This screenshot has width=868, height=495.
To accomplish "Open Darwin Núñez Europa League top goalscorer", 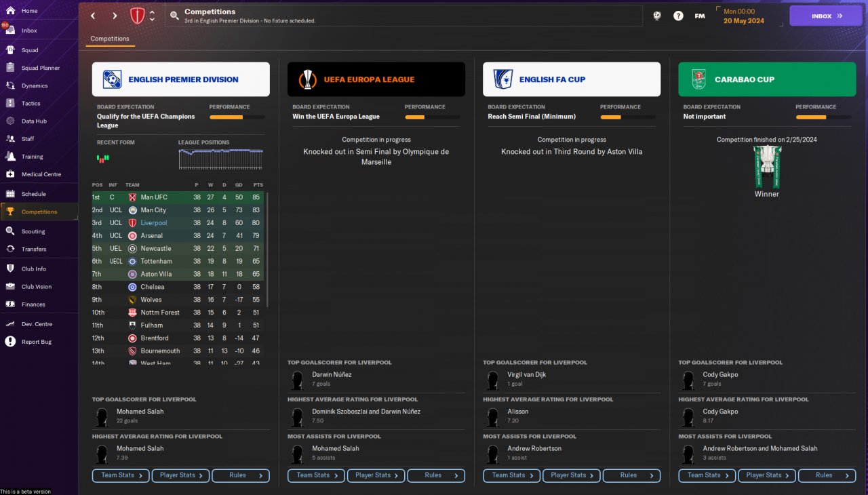I will pos(332,374).
